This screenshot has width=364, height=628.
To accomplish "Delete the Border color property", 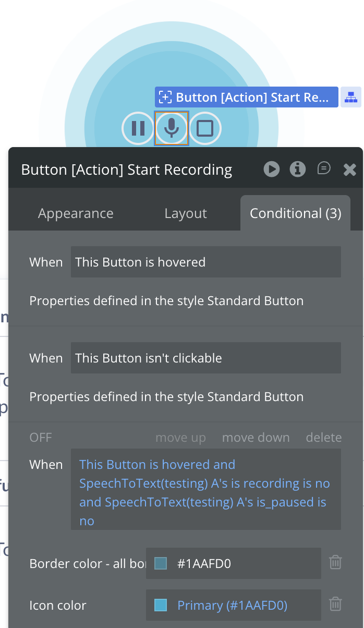I will point(335,562).
